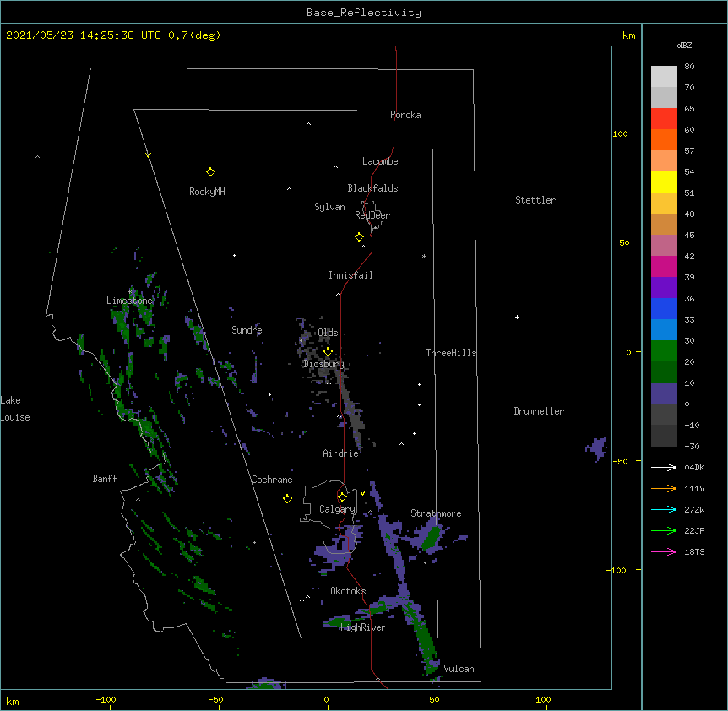Select the magenta 42 dBZ color swatch
The image size is (728, 711).
click(664, 266)
